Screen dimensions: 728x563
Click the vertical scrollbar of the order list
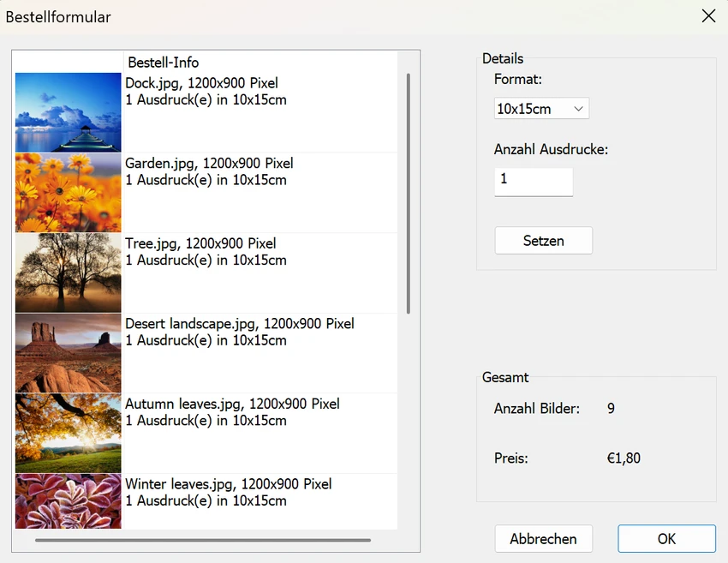point(409,194)
